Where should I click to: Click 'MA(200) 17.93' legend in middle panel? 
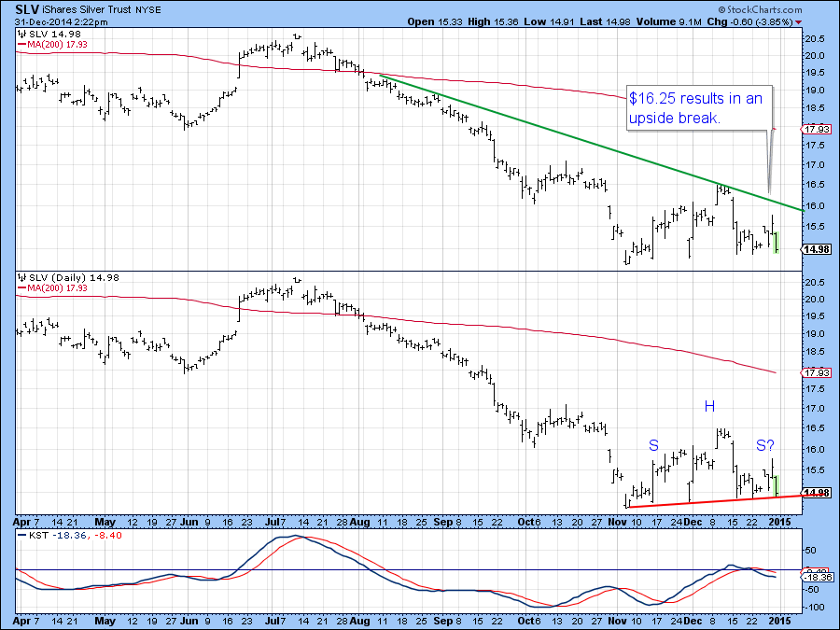point(57,287)
